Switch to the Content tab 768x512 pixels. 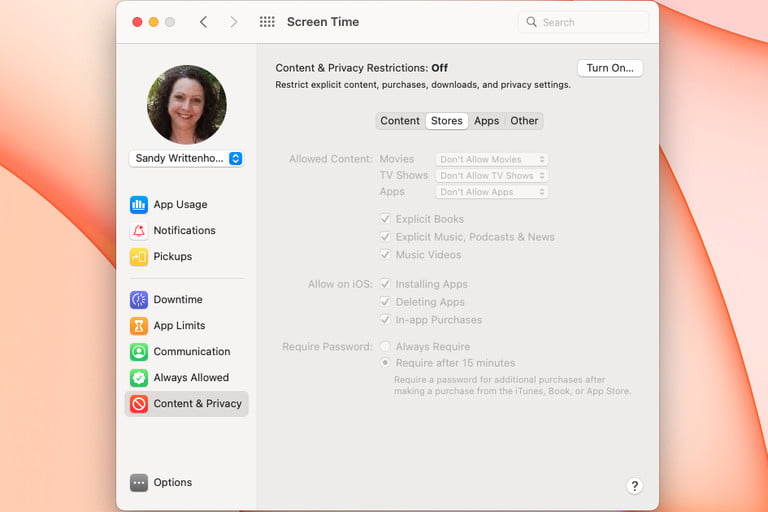click(400, 121)
